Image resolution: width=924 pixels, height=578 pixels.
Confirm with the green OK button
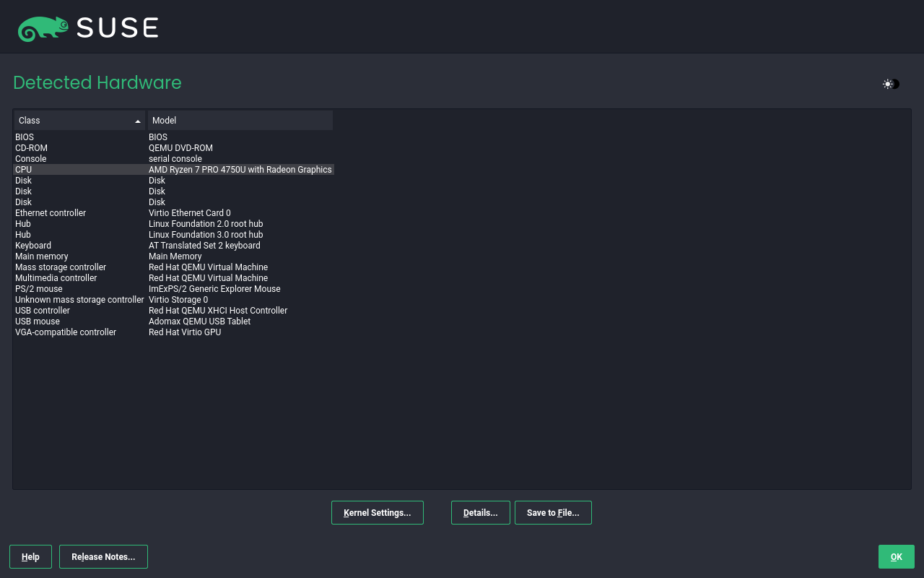tap(896, 557)
